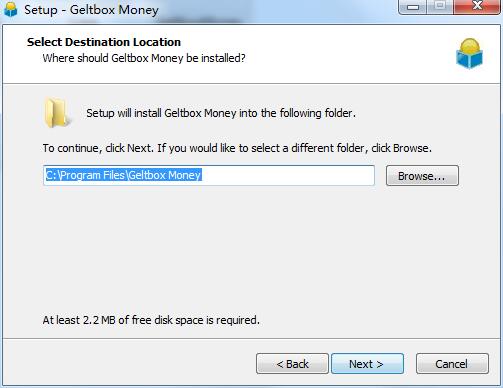Click the Geltbox logo in header
Viewport: 503px width, 388px height.
pyautogui.click(x=469, y=54)
